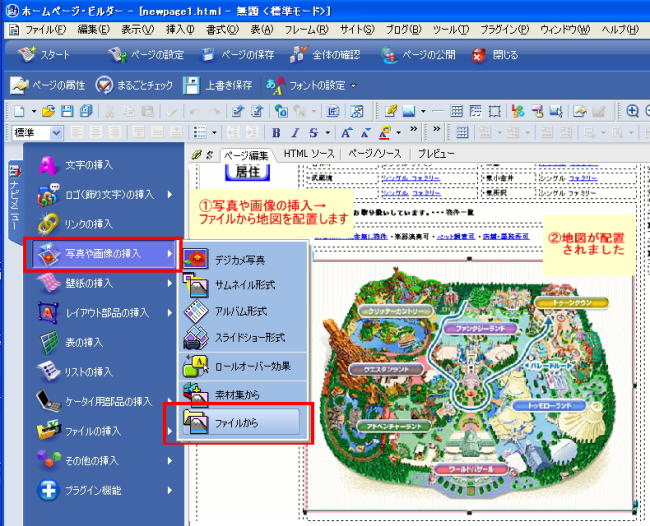This screenshot has height=526, width=650.
Task: Open the ヘルプ(H) menu
Action: [620, 30]
